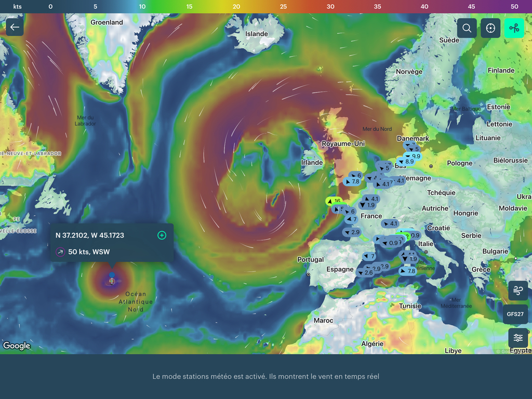Click the wind direction arrow in popup
The image size is (532, 399).
click(x=60, y=252)
